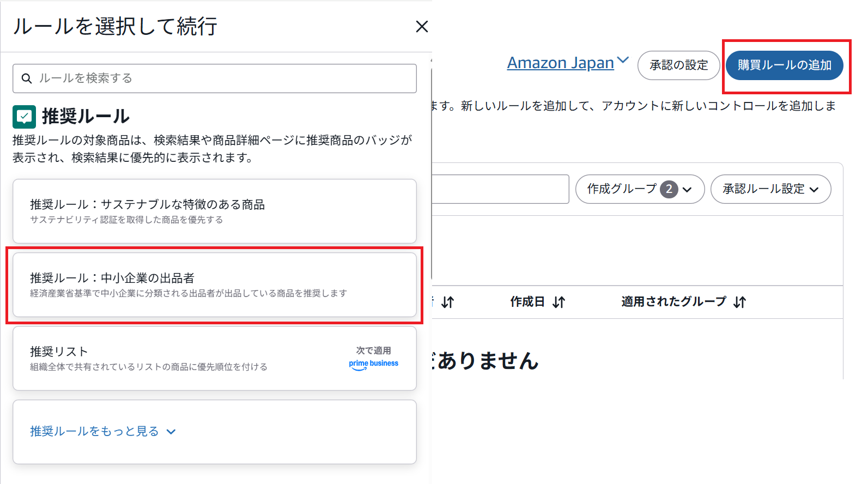The image size is (868, 484).
Task: Click the count badge 2 on group filter
Action: (x=669, y=189)
